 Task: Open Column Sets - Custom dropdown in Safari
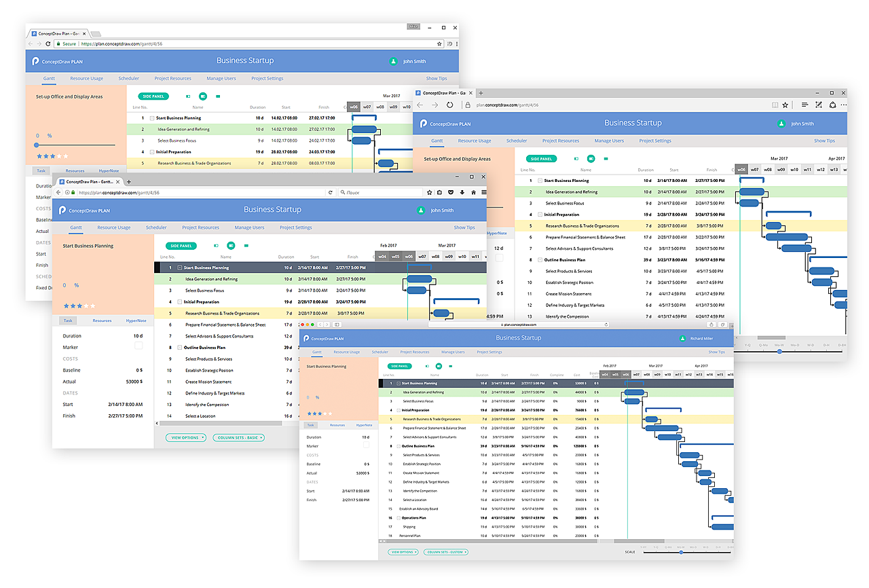pyautogui.click(x=447, y=552)
